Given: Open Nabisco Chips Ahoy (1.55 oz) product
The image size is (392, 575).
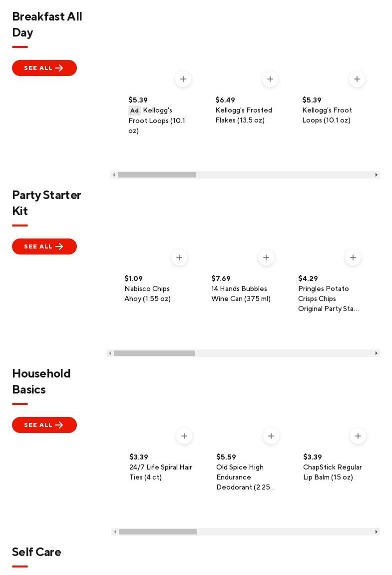Looking at the screenshot, I should pos(147,294).
